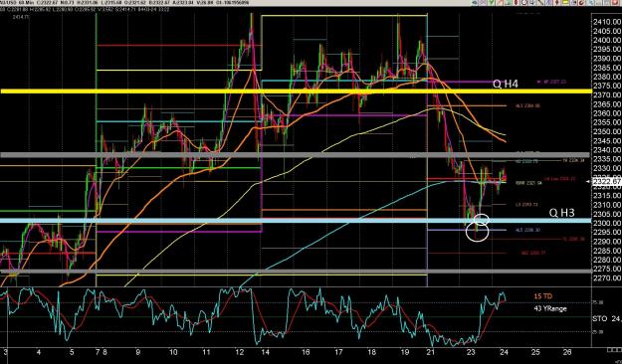Click date label 17 on time axis
The width and height of the screenshot is (622, 364).
(x=338, y=352)
